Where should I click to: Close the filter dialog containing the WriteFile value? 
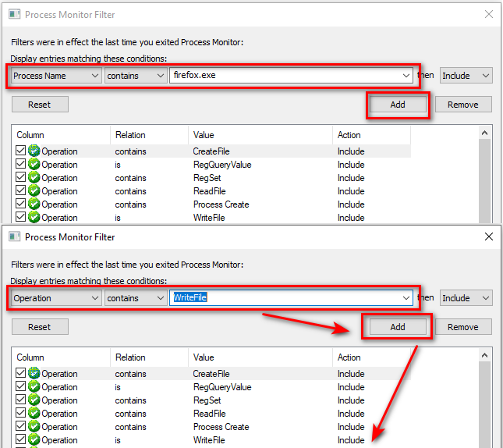488,236
